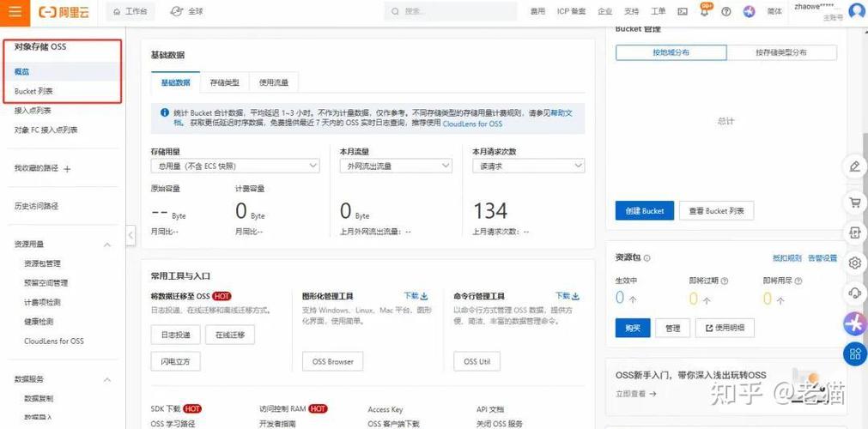The image size is (868, 429).
Task: Open the notifications bell
Action: (x=705, y=12)
